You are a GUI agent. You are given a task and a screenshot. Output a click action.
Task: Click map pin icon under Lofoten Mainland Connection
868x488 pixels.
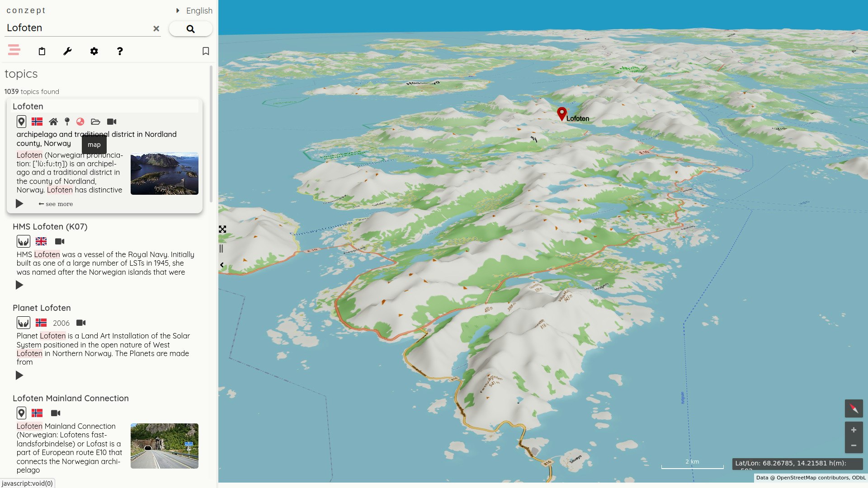pyautogui.click(x=21, y=413)
